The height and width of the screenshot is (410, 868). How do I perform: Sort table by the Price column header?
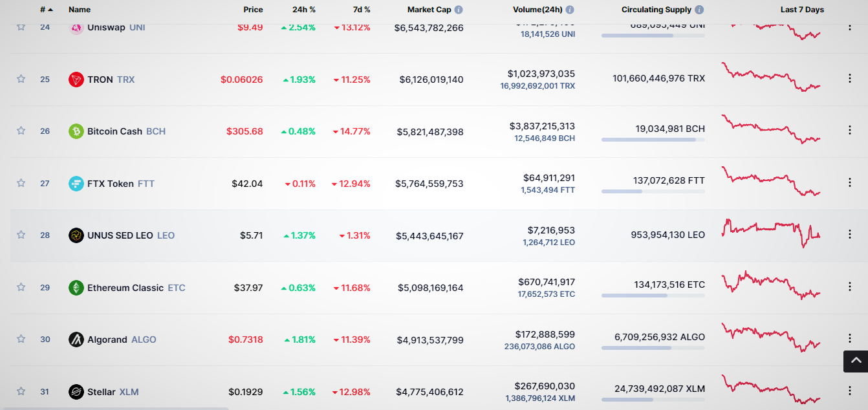253,10
